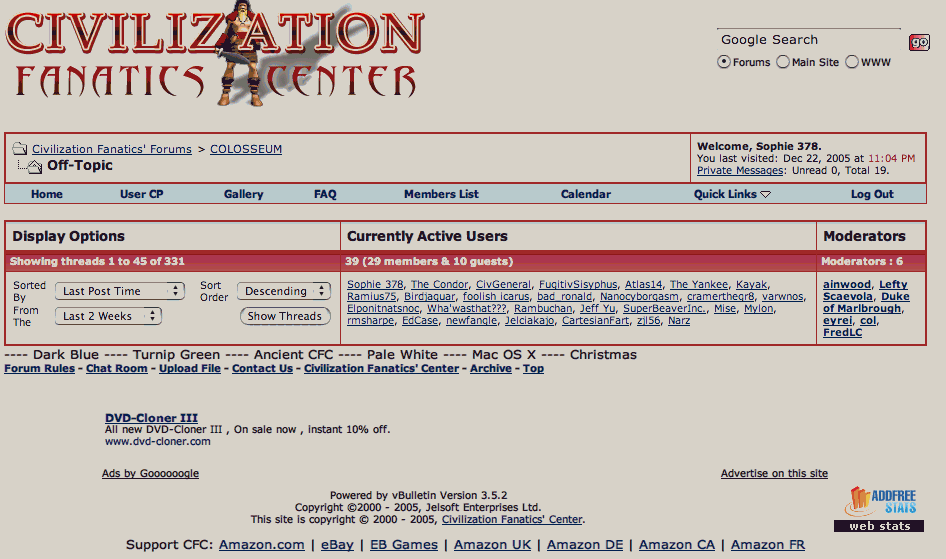Screen dimensions: 946x559
Task: Open user profile Atlas14
Action: click(x=643, y=285)
